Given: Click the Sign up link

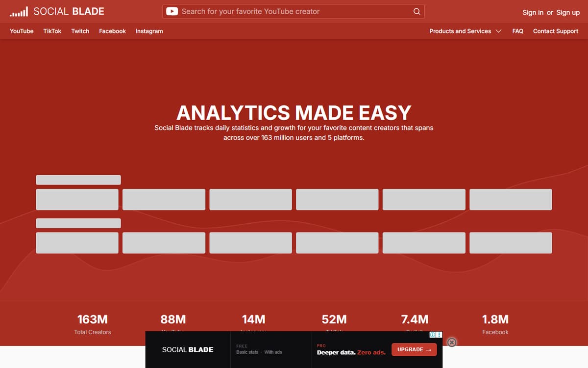Looking at the screenshot, I should coord(568,12).
